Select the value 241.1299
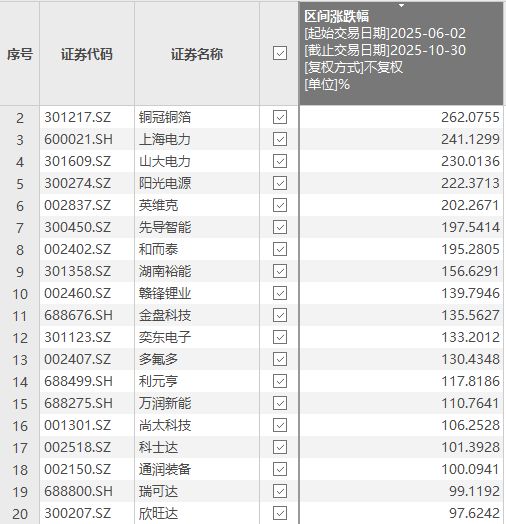The width and height of the screenshot is (506, 524). click(x=470, y=139)
